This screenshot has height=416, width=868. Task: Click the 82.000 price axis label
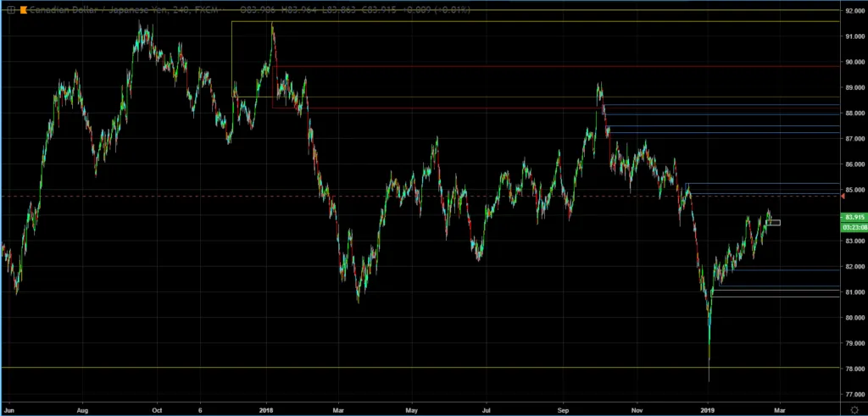(854, 267)
